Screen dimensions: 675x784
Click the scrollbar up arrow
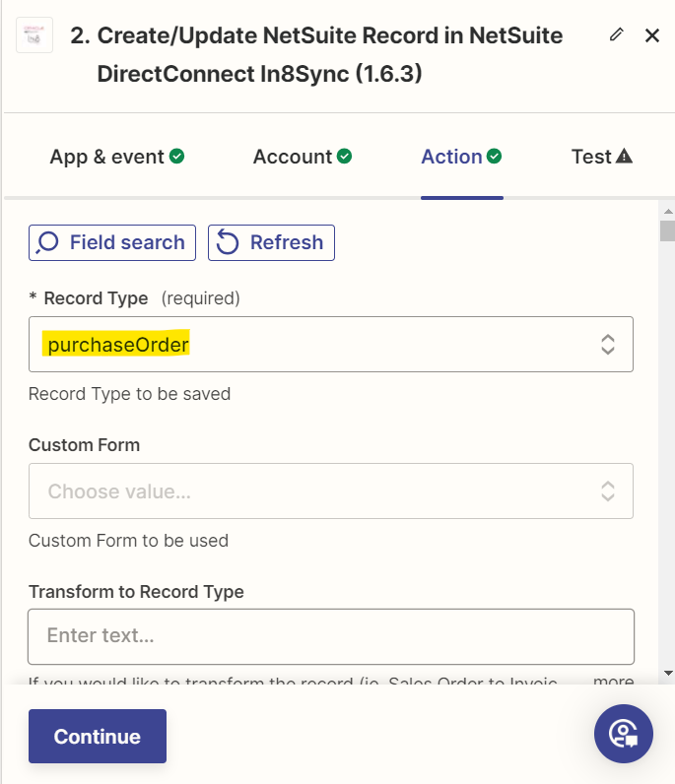pos(667,212)
